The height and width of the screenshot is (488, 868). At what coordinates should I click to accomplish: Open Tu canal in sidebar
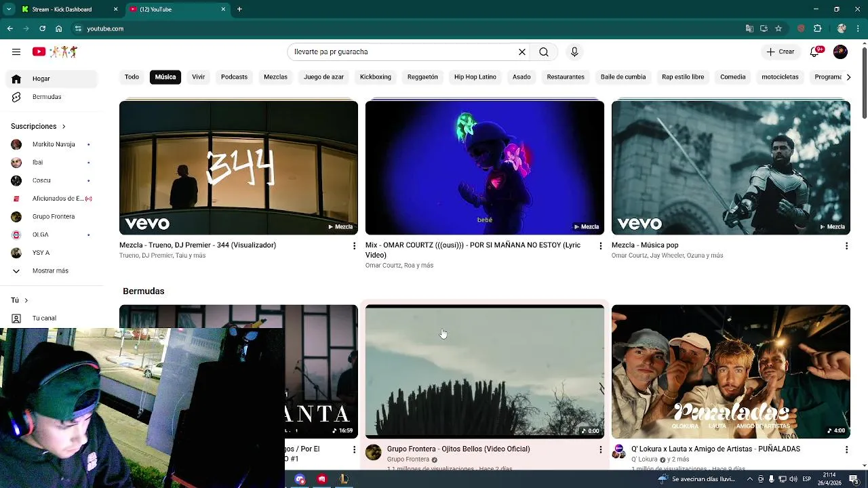53,318
